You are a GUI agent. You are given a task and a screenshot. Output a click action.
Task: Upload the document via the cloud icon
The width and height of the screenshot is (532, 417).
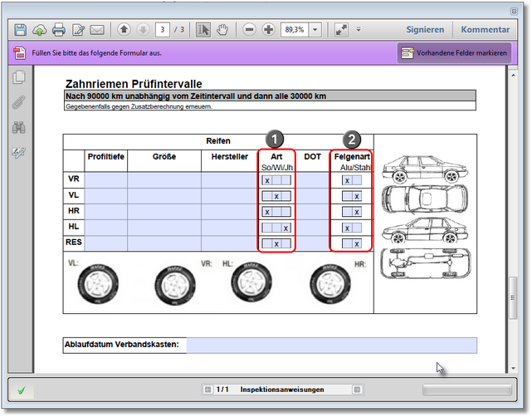pyautogui.click(x=39, y=30)
